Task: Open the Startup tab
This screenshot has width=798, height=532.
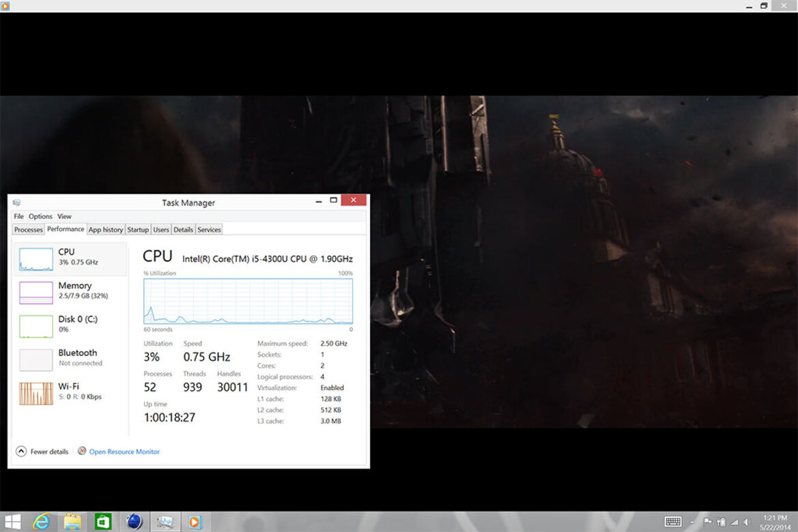Action: [138, 229]
